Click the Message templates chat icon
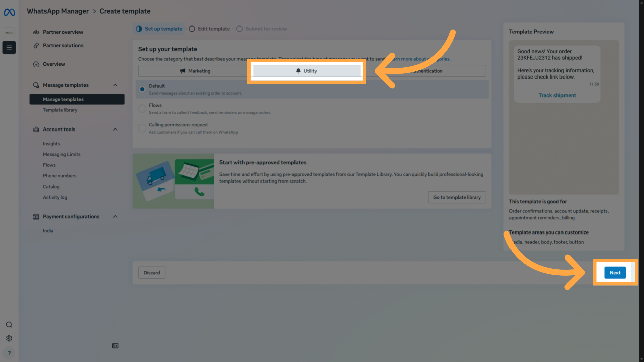 coord(36,85)
